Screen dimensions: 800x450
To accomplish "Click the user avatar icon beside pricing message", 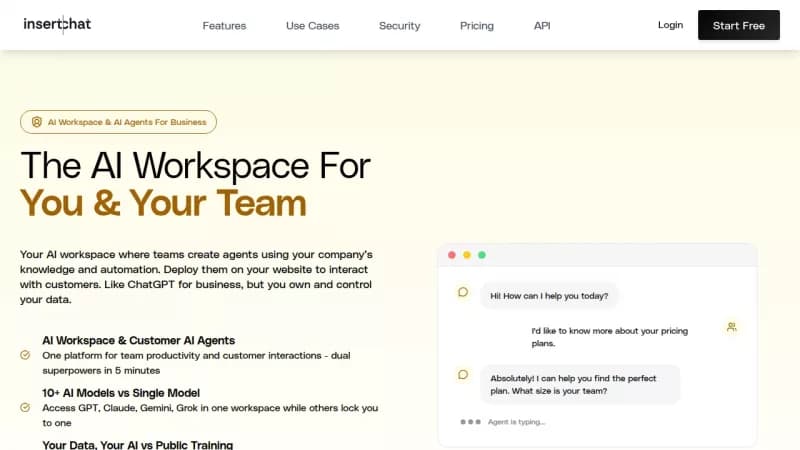I will point(732,327).
